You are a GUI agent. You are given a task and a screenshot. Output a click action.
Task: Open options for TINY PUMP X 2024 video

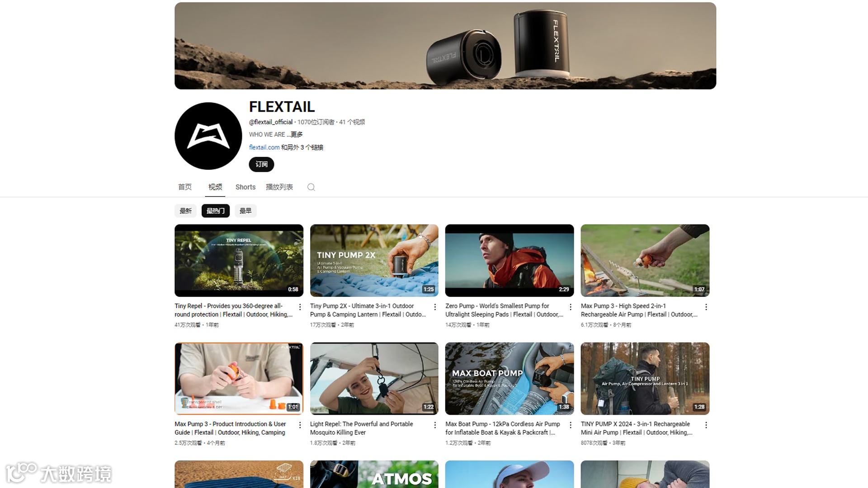[x=706, y=425]
